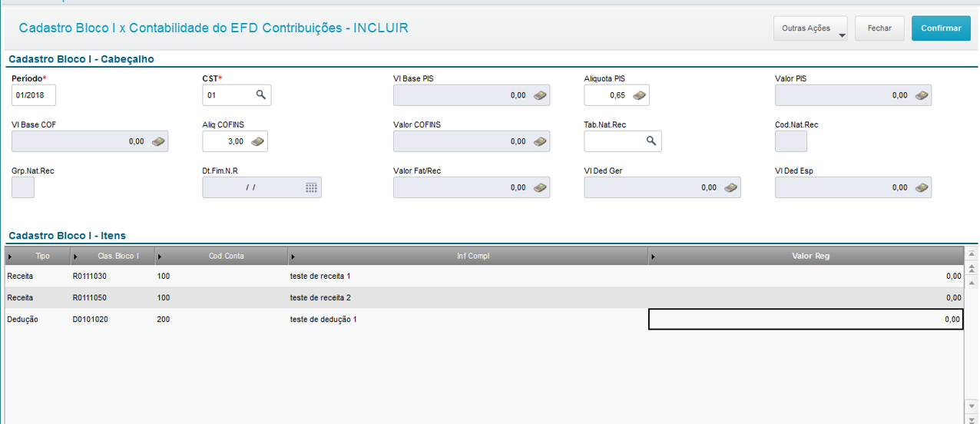The width and height of the screenshot is (980, 424).
Task: Open calculator icon in Vl Ded Ger field
Action: pyautogui.click(x=731, y=187)
